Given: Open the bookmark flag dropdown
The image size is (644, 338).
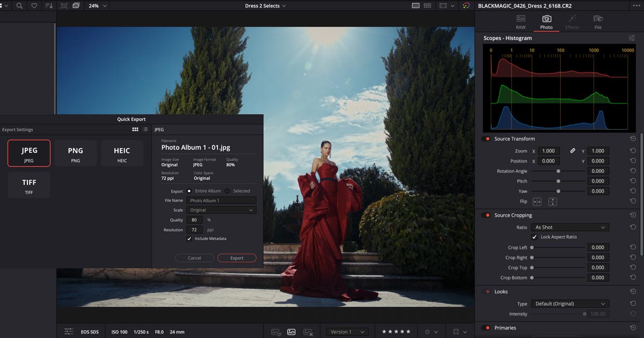Looking at the screenshot, I should click(460, 332).
